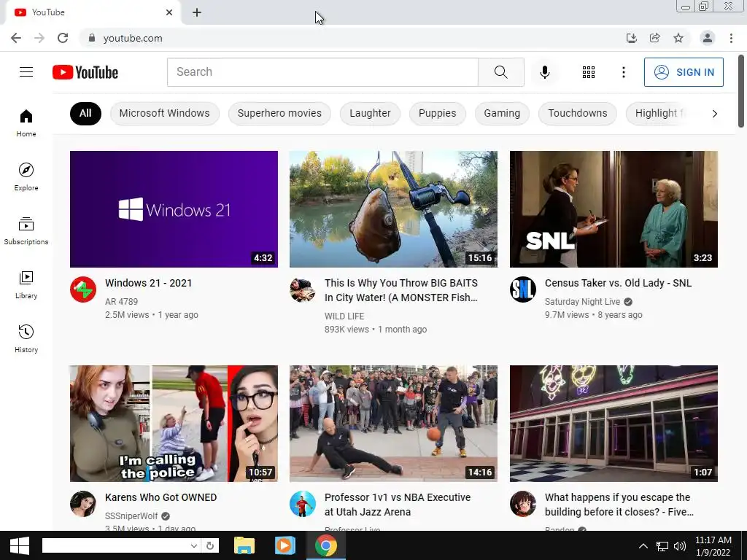Open Explore in the sidebar
Screen dimensions: 747x560
(26, 176)
